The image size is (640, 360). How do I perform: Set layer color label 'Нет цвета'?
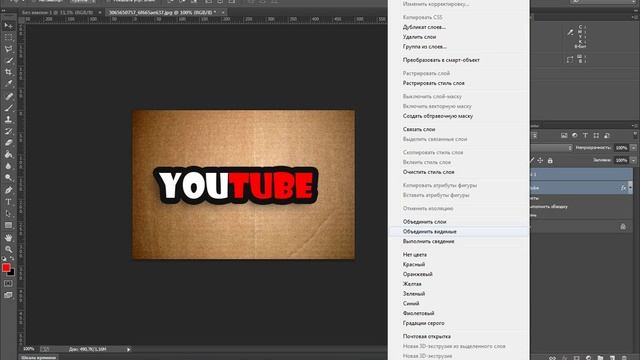pyautogui.click(x=414, y=255)
